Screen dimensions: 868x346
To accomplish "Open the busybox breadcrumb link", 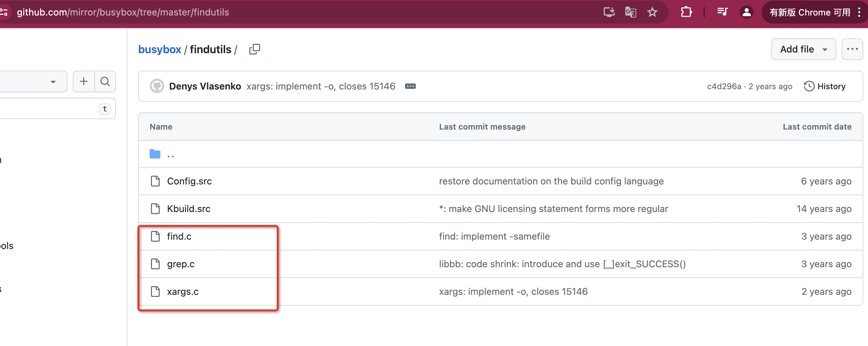I will click(160, 49).
